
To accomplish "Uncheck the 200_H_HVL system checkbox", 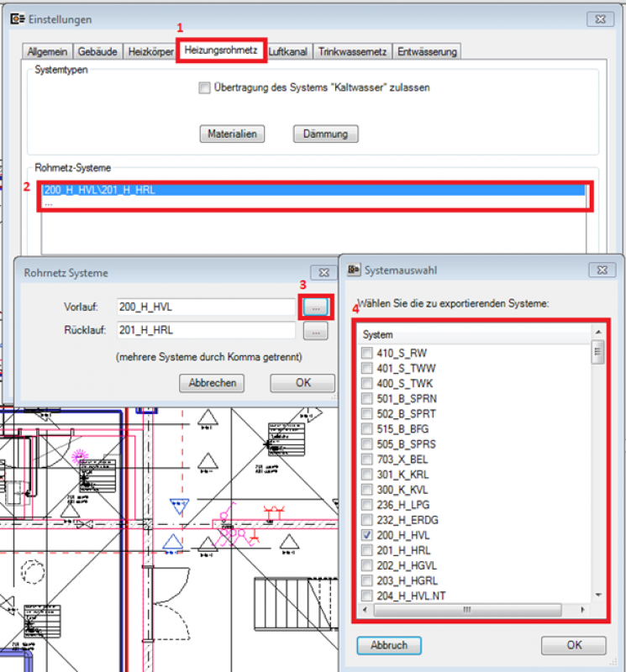I will pyautogui.click(x=367, y=534).
